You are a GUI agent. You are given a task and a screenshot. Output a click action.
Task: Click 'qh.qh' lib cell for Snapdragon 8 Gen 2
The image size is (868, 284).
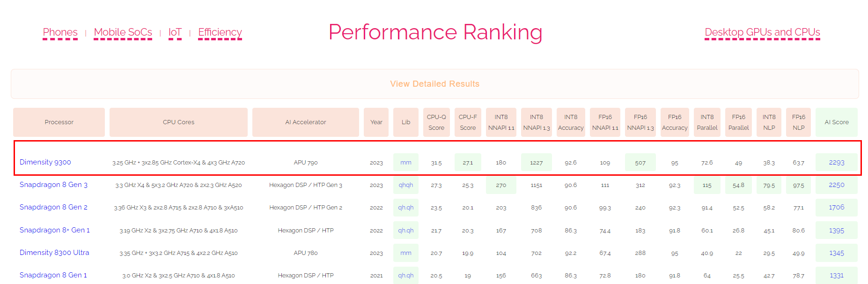(x=406, y=207)
